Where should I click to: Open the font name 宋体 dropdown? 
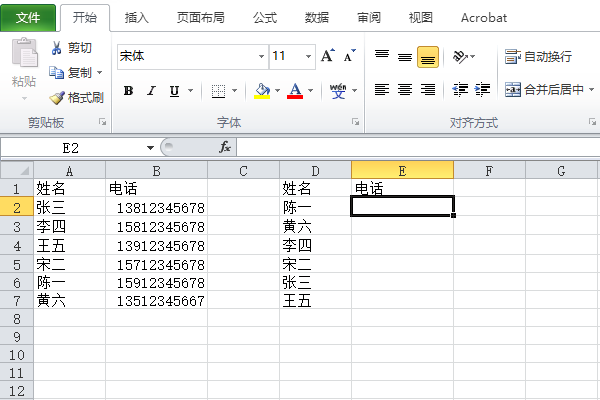point(261,57)
